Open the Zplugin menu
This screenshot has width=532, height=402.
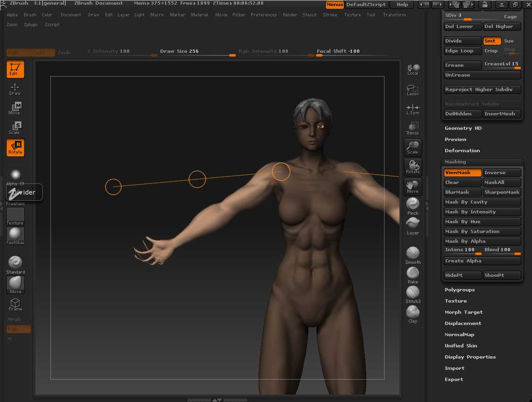click(x=31, y=25)
